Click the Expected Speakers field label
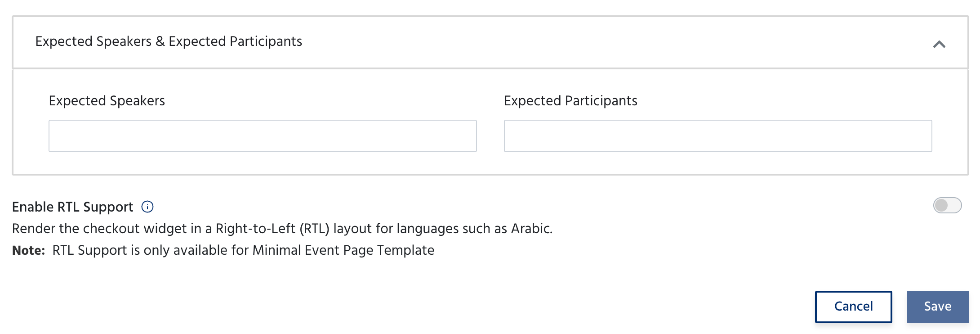980x334 pixels. point(107,101)
